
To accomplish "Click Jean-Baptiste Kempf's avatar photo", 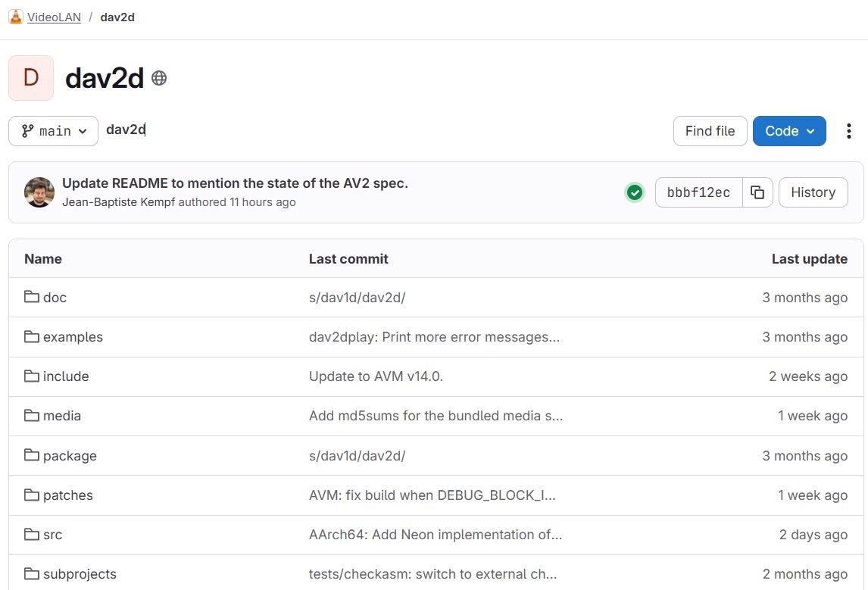I will [39, 192].
